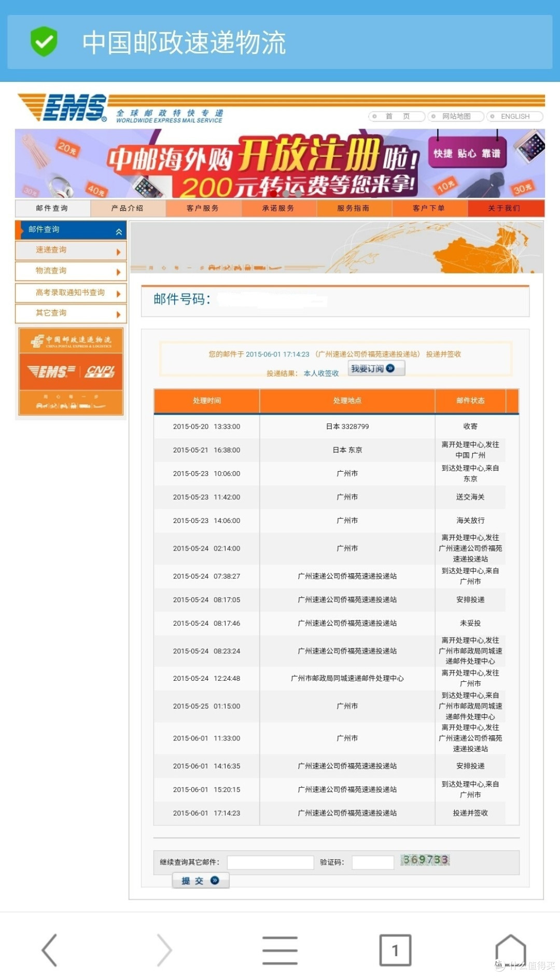
Task: Click the 邮件状态 column header
Action: (x=470, y=401)
